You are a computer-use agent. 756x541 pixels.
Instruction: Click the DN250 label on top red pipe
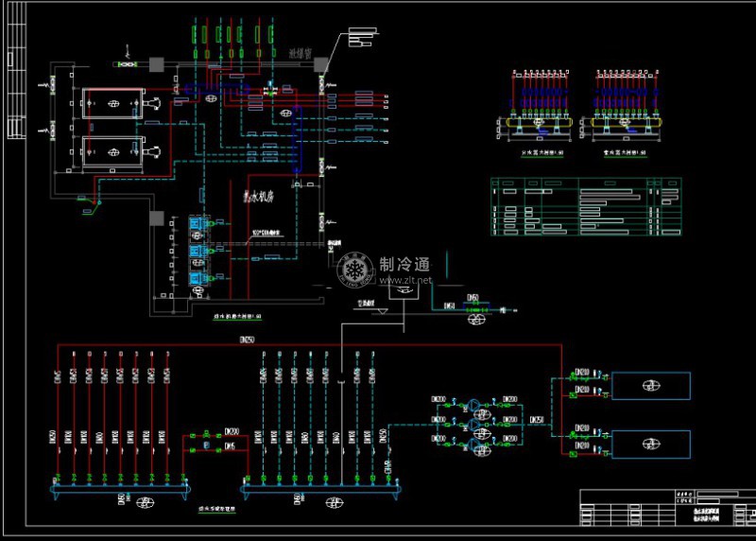pos(248,339)
